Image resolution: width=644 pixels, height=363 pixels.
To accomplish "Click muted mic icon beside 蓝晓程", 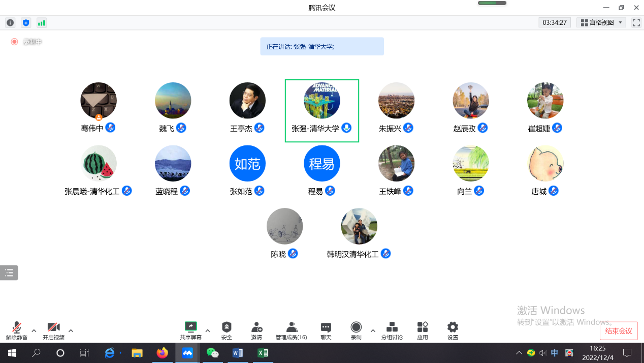I will (185, 191).
